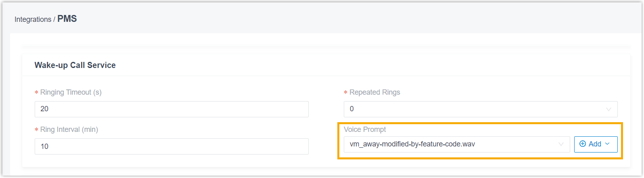Click the plus circle icon in Add button
This screenshot has height=178, width=644.
(x=583, y=144)
